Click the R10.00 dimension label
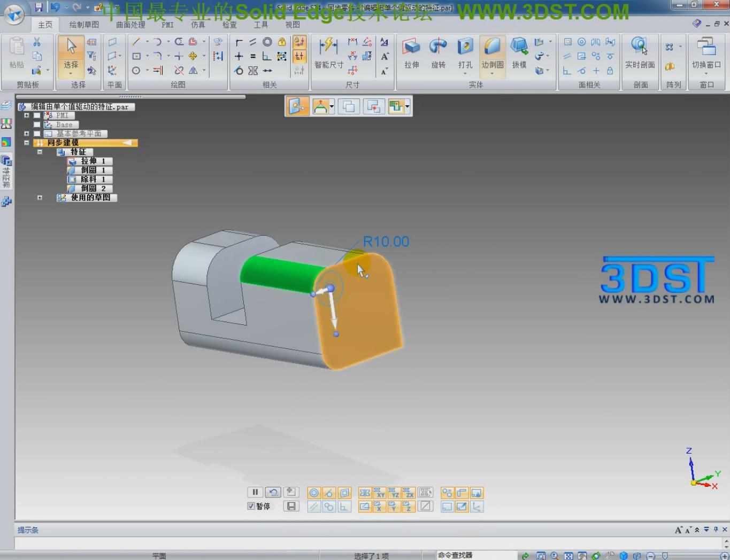Image resolution: width=730 pixels, height=560 pixels. click(386, 242)
